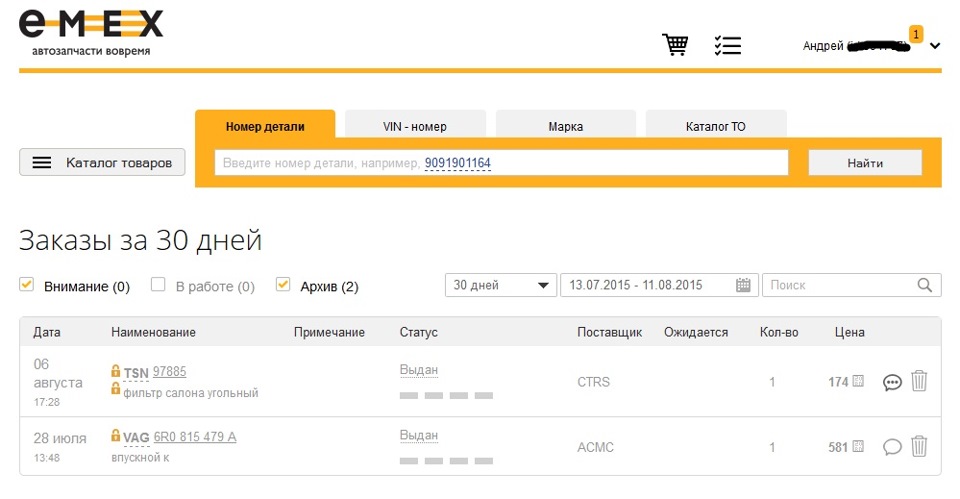Expand the user account menu chevron
960x499 pixels.
click(934, 46)
